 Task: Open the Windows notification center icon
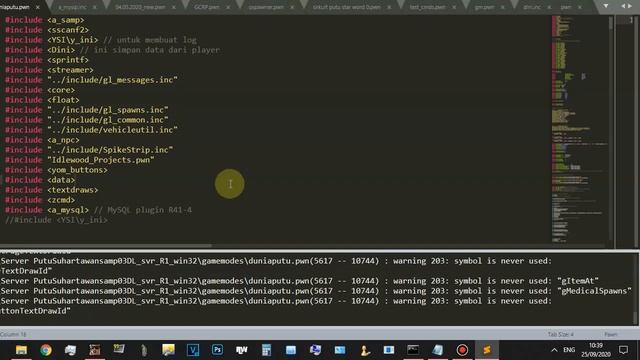pos(623,350)
